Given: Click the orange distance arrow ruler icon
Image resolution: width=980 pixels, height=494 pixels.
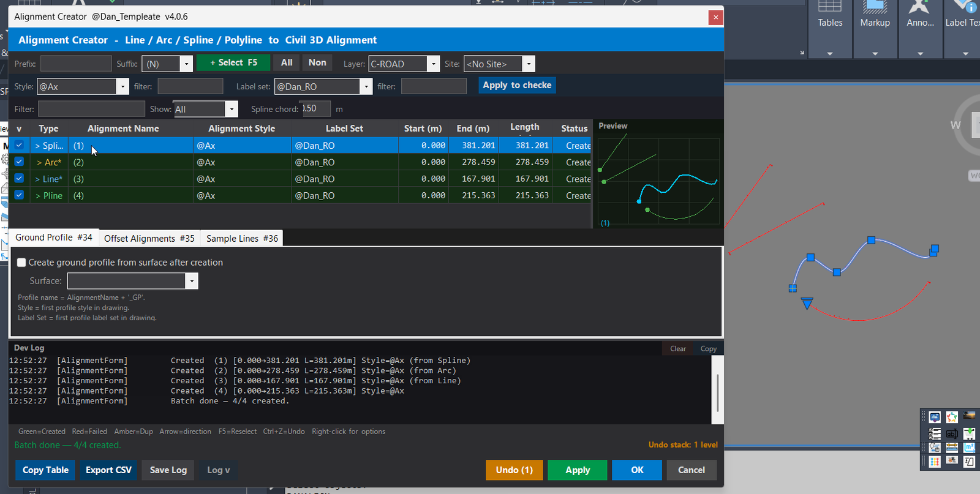Looking at the screenshot, I should point(952,447).
